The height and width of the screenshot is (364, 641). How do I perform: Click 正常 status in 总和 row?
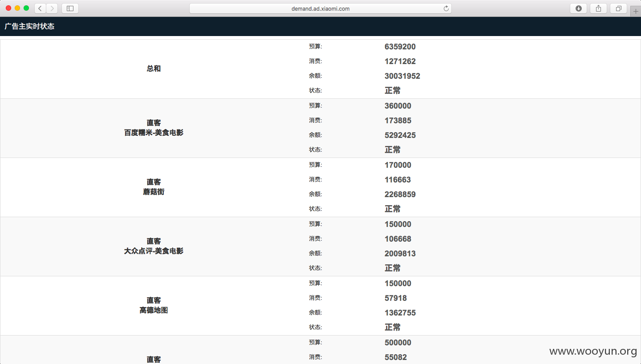coord(393,90)
